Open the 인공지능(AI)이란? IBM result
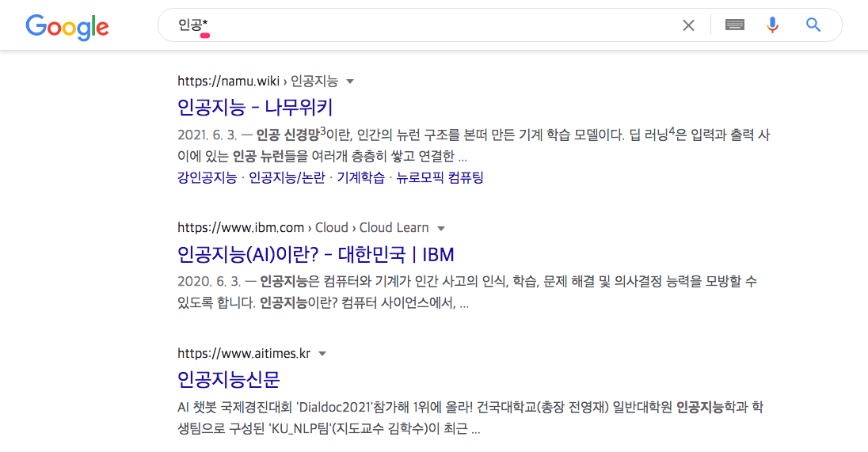The width and height of the screenshot is (868, 452). pos(315,254)
